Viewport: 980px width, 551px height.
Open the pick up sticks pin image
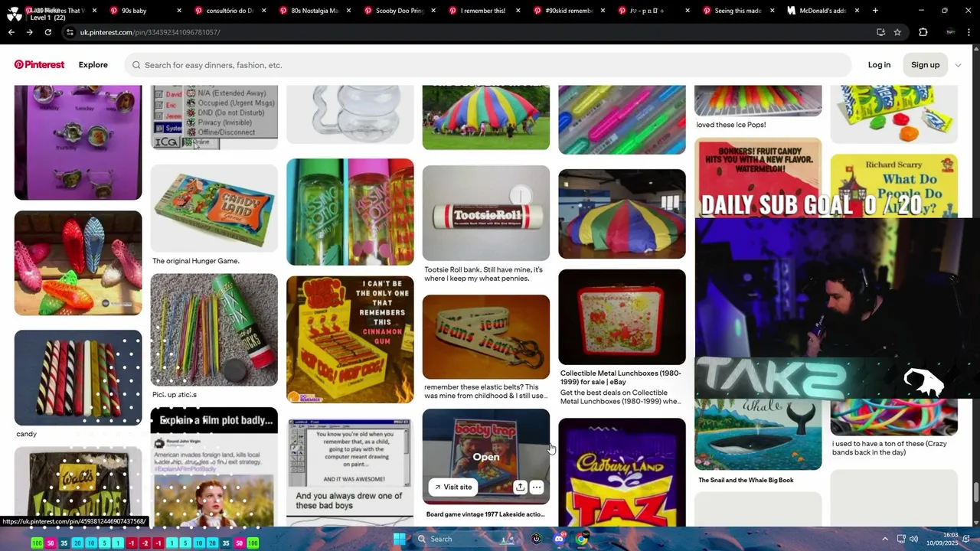point(214,330)
